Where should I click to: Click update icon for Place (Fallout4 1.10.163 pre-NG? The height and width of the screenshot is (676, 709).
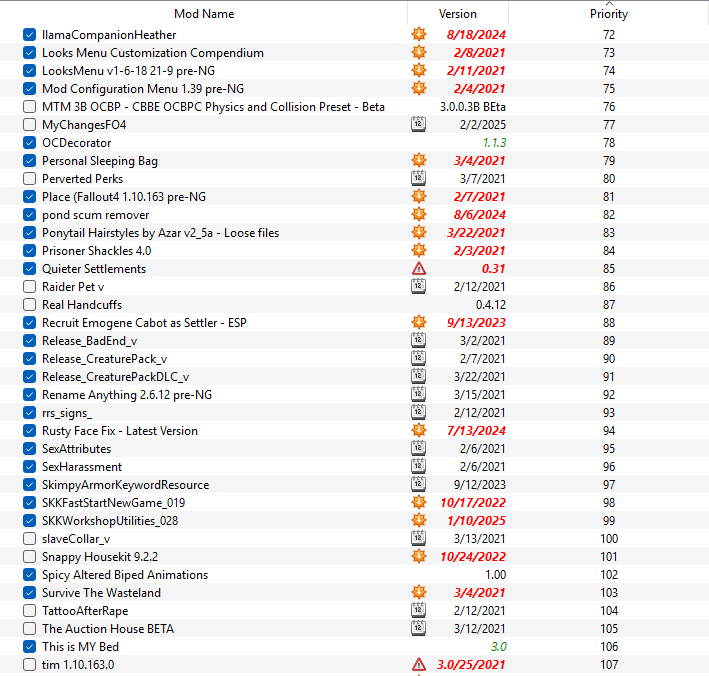pyautogui.click(x=419, y=196)
